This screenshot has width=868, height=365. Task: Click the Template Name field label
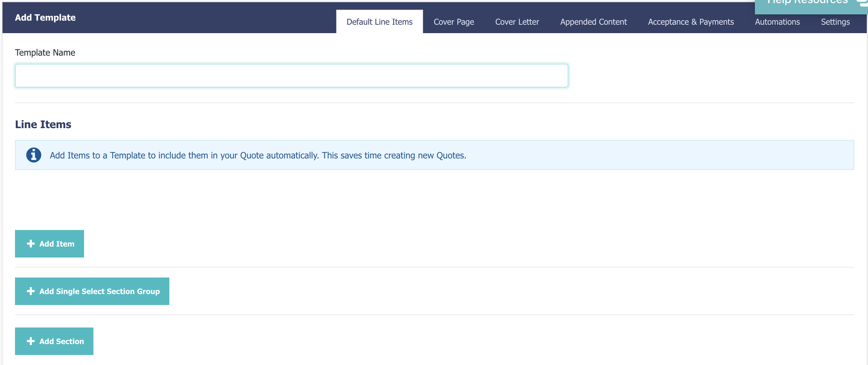(x=45, y=52)
